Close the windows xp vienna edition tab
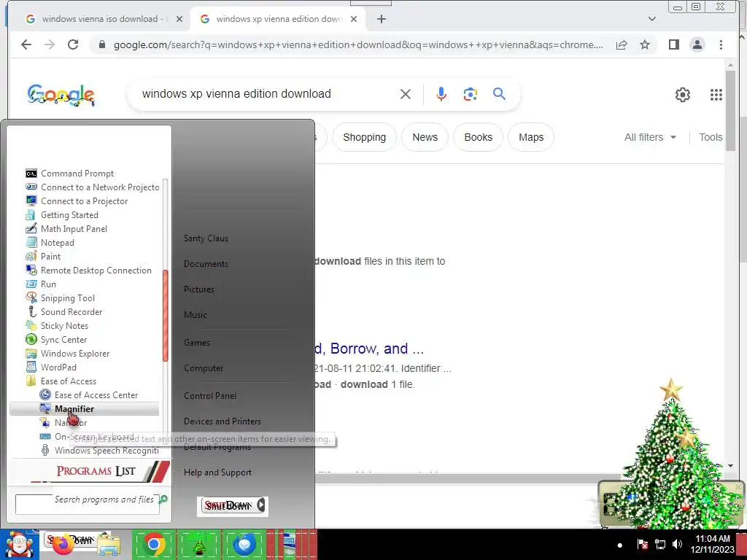747x560 pixels. (x=354, y=19)
